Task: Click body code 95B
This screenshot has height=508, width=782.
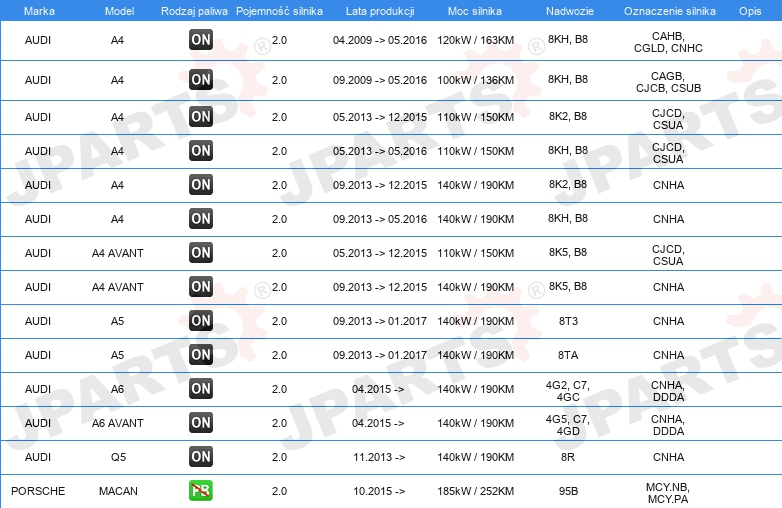Action: [x=569, y=491]
